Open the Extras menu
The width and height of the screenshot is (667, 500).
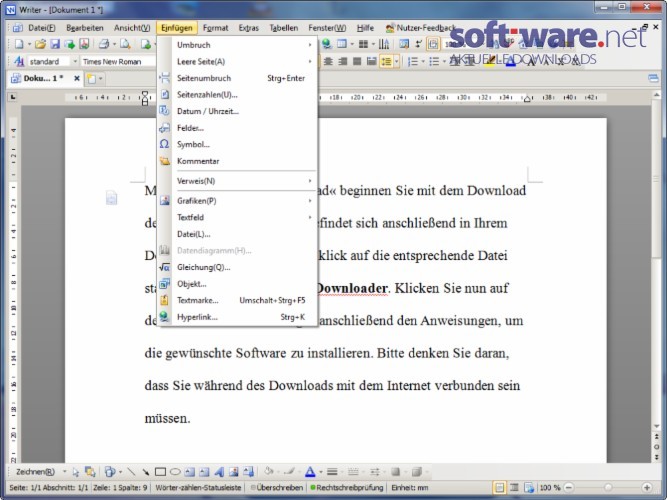tap(248, 28)
